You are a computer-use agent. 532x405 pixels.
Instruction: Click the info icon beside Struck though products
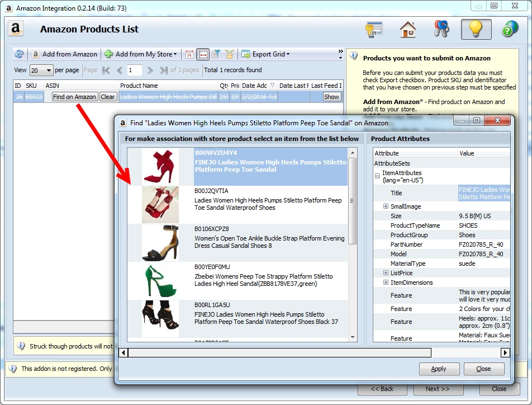21,346
